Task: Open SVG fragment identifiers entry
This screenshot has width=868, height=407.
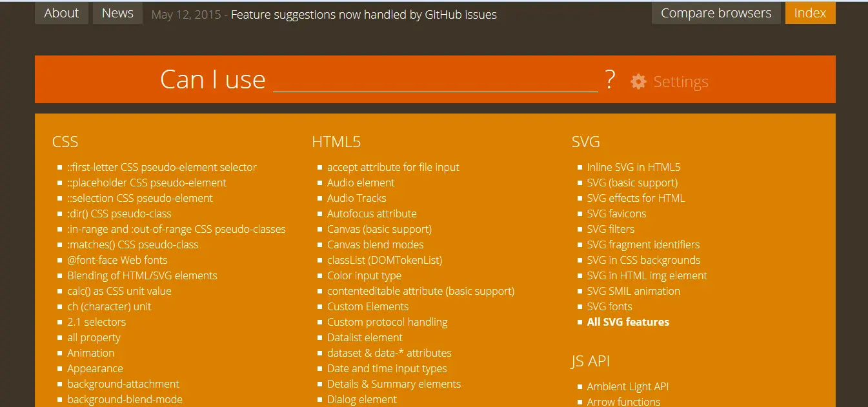Action: pos(643,244)
